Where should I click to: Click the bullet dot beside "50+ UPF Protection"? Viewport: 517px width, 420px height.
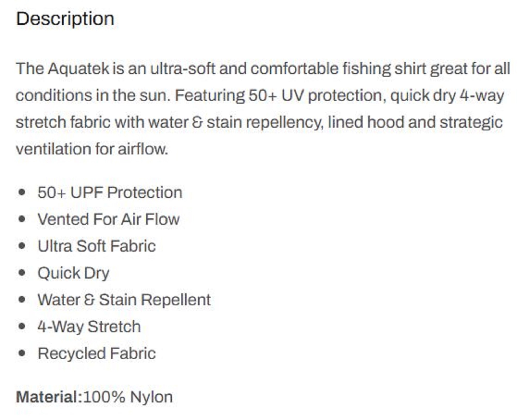pyautogui.click(x=22, y=192)
